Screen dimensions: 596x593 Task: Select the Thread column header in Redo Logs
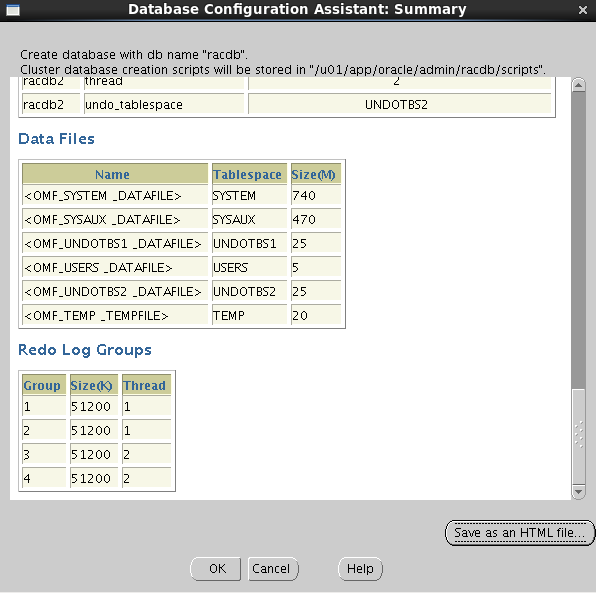tap(146, 385)
